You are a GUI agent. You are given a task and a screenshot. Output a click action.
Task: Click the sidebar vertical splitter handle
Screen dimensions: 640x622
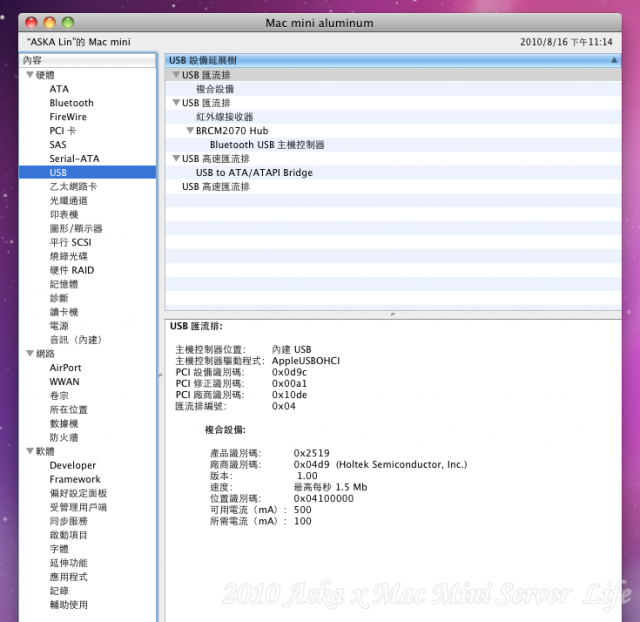click(160, 375)
